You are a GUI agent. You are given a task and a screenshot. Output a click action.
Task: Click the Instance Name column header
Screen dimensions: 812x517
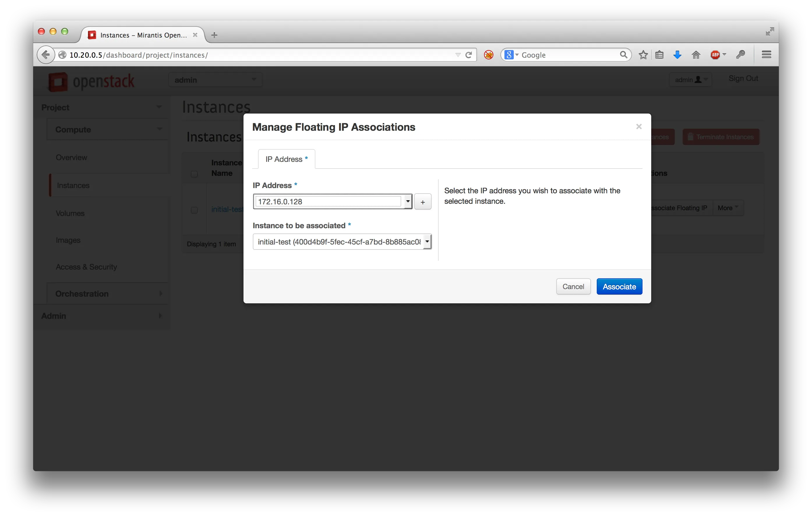coord(227,168)
